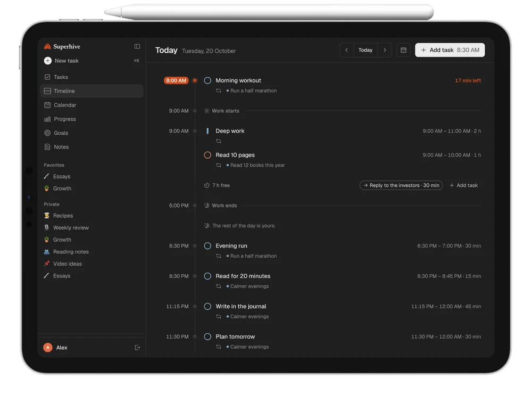The height and width of the screenshot is (395, 532).
Task: Go to next day with right chevron
Action: pyautogui.click(x=385, y=50)
